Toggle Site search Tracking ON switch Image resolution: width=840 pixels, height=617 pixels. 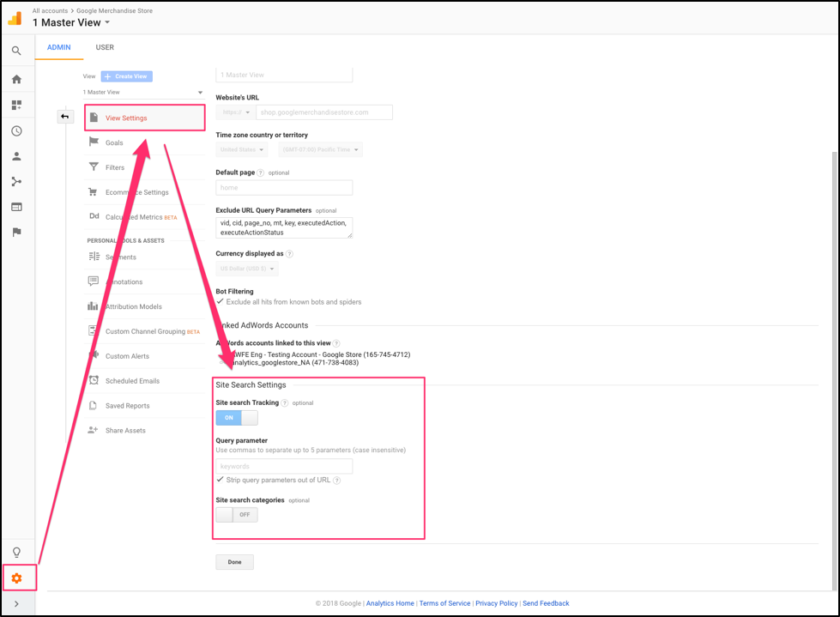(237, 418)
